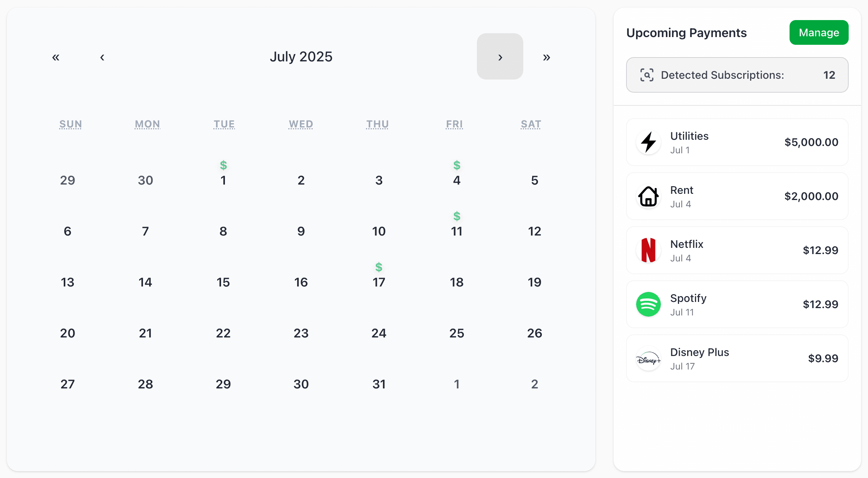Jump forward one year with double-right arrow
868x478 pixels.
[546, 57]
